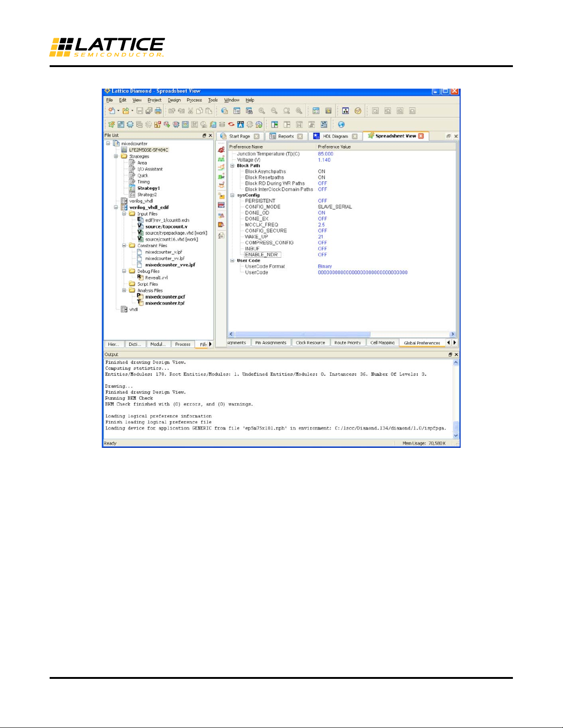
Task: Click the Junction Temperature value 85.000
Action: pos(325,154)
